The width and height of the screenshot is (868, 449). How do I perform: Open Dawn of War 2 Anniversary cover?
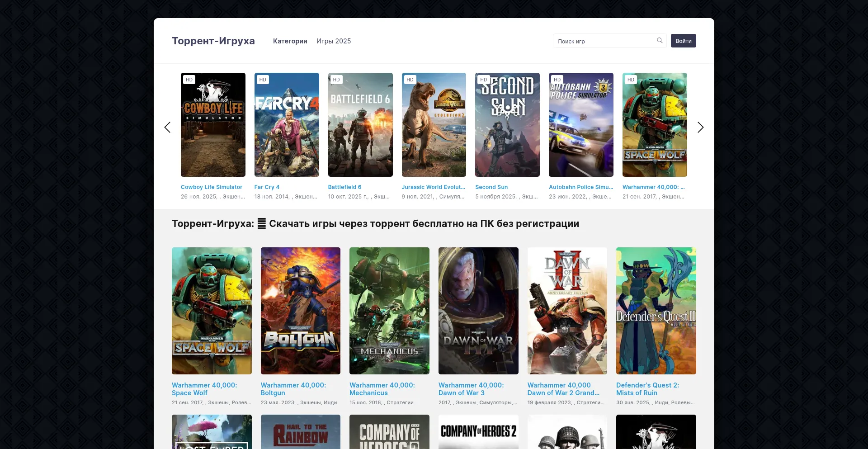(567, 311)
